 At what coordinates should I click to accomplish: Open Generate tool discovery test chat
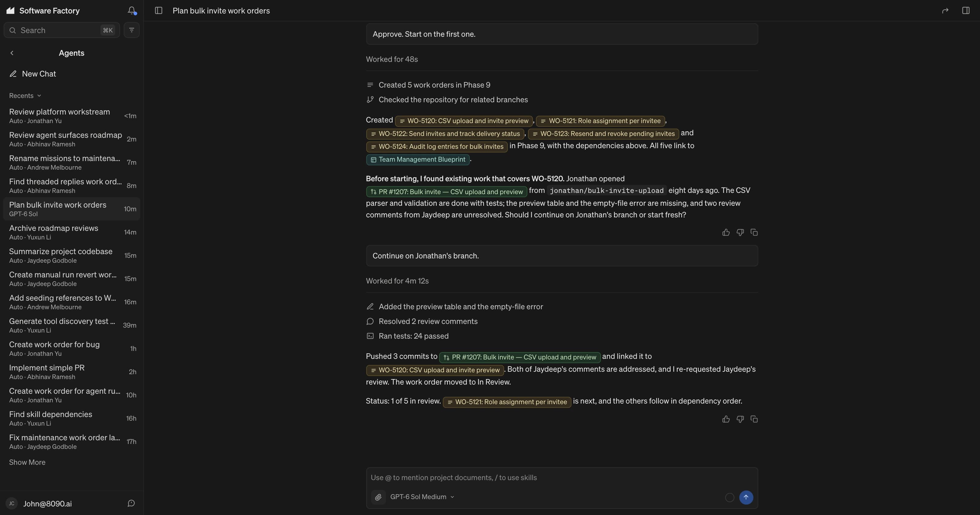click(72, 325)
